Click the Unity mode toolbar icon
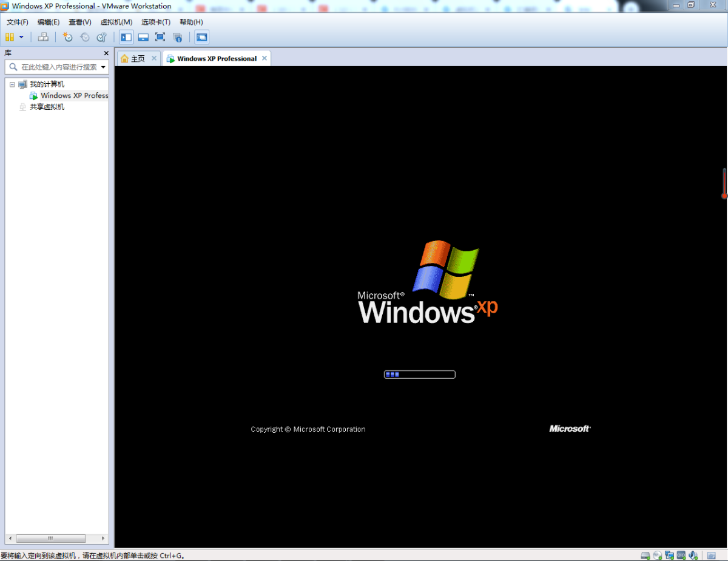The image size is (728, 561). 178,37
